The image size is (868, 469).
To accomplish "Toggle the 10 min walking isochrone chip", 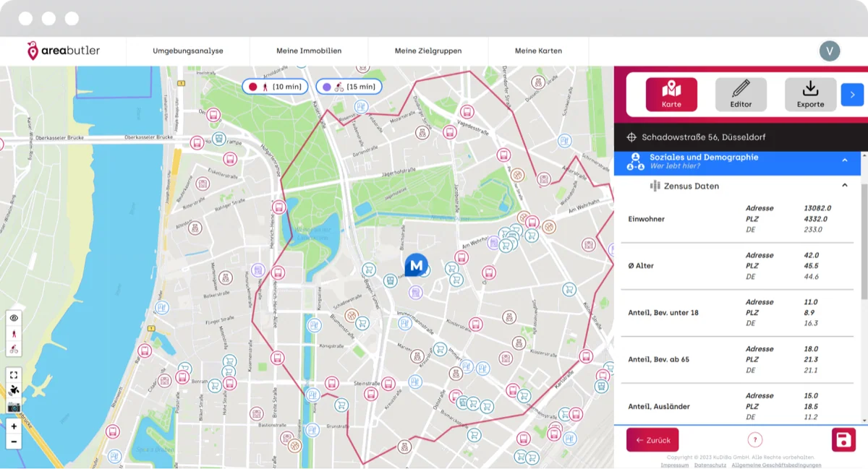I will coord(275,87).
